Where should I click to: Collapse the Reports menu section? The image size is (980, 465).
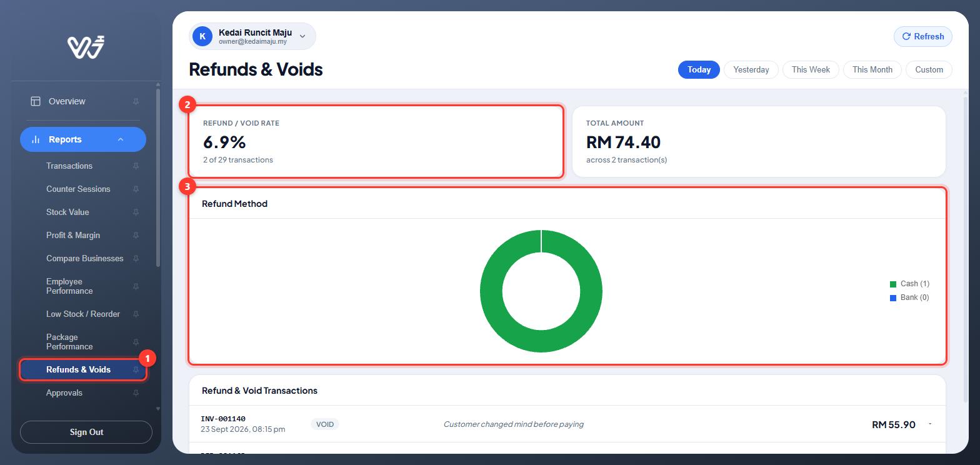(x=121, y=139)
